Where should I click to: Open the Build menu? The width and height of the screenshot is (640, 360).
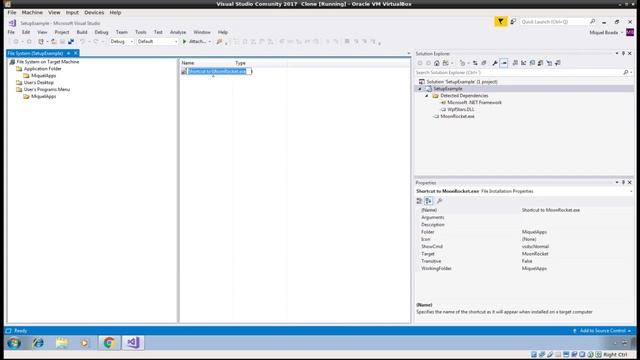tap(82, 32)
